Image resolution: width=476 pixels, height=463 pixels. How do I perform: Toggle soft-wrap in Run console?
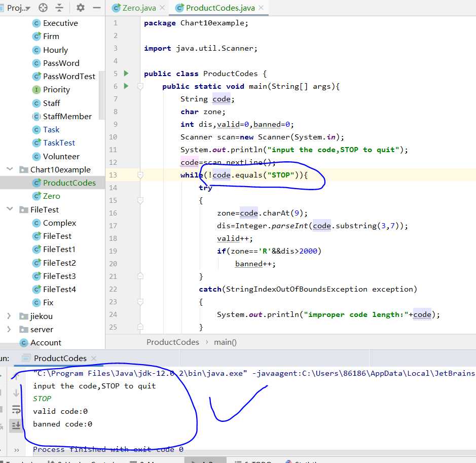(16, 410)
